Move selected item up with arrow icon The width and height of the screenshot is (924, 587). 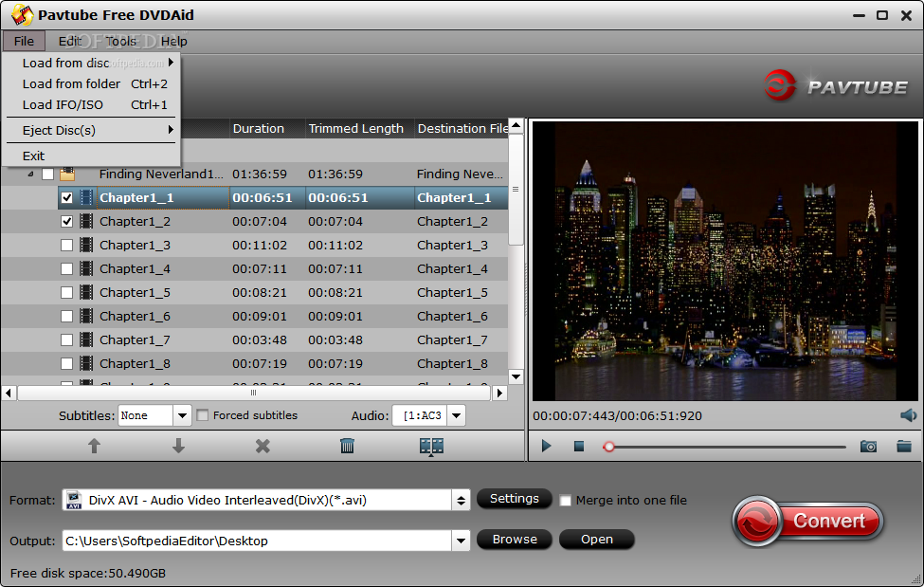94,446
